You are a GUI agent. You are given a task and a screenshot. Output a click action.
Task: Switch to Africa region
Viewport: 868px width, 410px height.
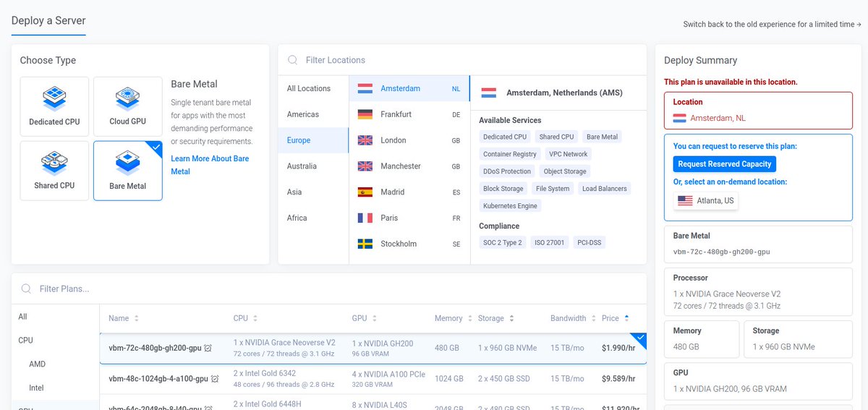tap(313, 218)
